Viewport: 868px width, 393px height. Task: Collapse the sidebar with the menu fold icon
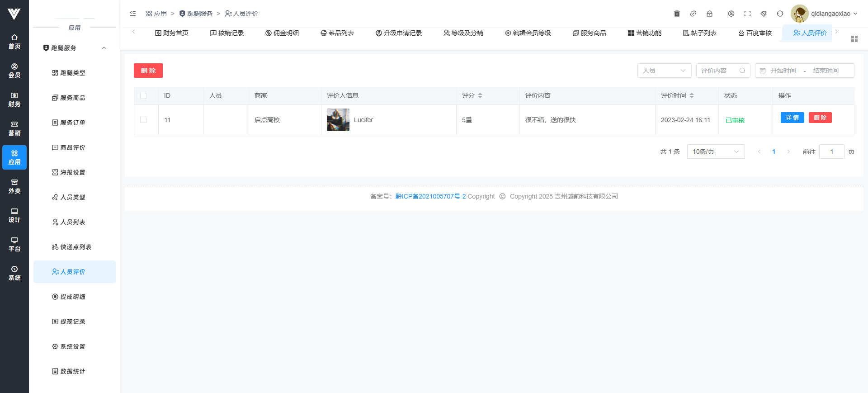pyautogui.click(x=133, y=14)
